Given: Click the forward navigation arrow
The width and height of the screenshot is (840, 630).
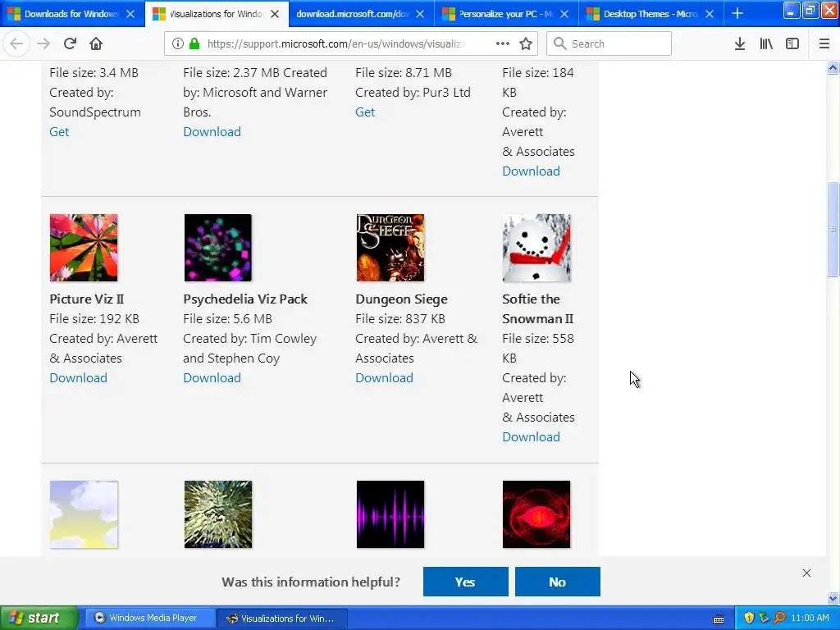Looking at the screenshot, I should pos(43,43).
